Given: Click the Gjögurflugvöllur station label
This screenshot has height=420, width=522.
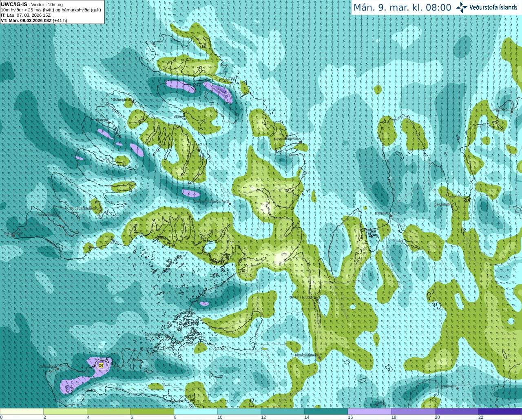Looking at the screenshot, I should [x=286, y=139].
